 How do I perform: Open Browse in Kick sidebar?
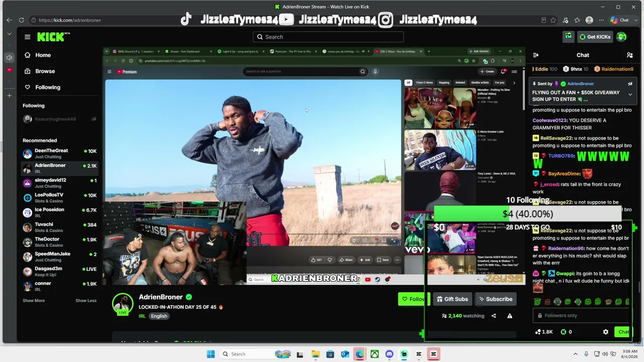pyautogui.click(x=40, y=71)
